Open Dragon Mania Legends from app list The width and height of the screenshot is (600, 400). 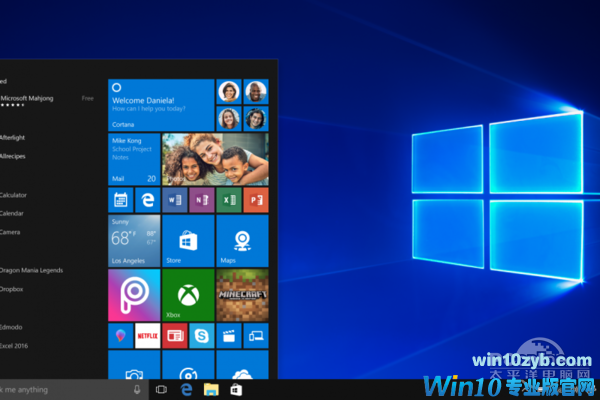tap(31, 270)
